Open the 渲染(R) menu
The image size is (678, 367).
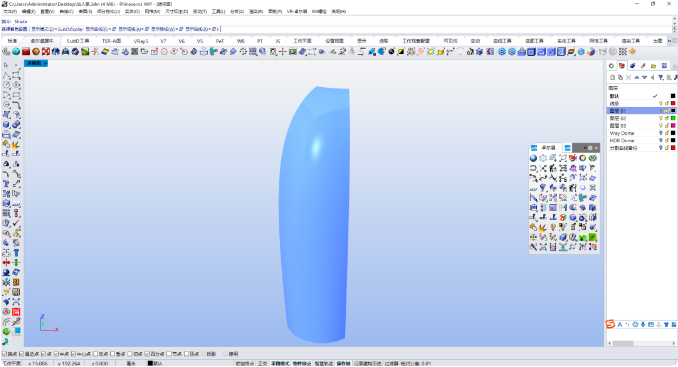point(256,12)
